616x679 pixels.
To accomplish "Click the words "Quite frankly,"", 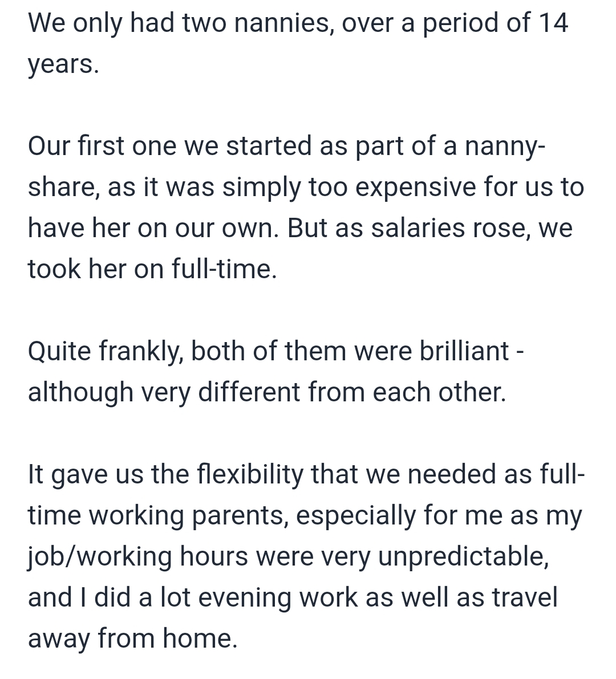I will click(106, 351).
